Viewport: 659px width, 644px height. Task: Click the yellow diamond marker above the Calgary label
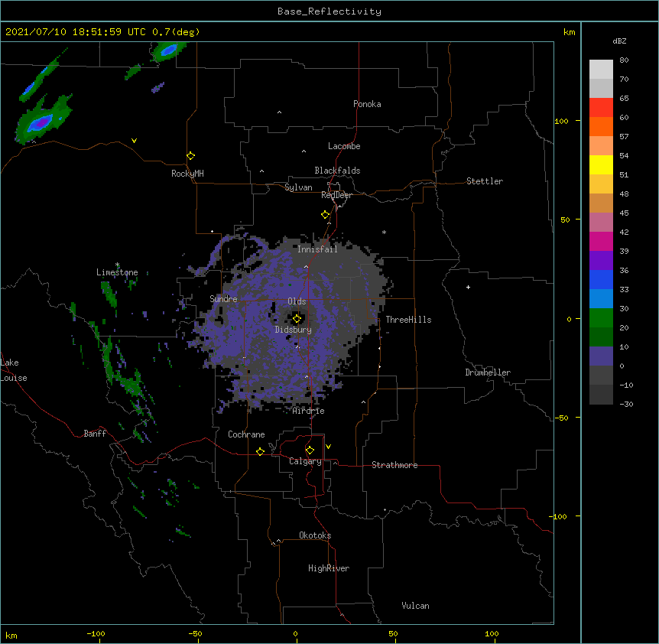310,450
